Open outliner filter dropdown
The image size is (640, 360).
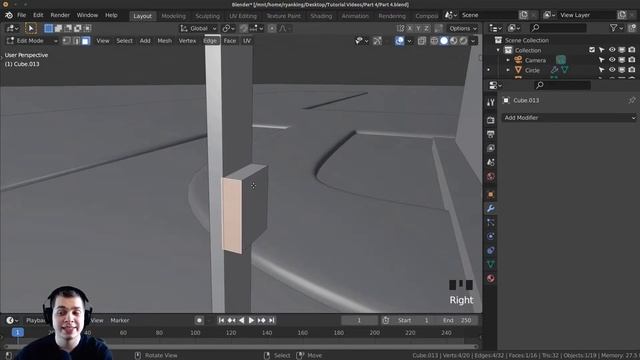(616, 28)
